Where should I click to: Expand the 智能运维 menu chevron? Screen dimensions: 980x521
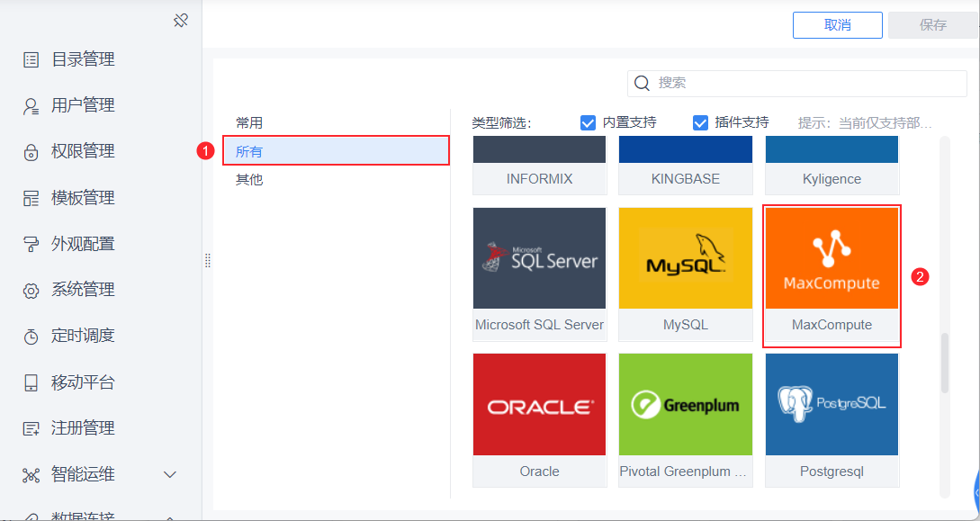(169, 475)
